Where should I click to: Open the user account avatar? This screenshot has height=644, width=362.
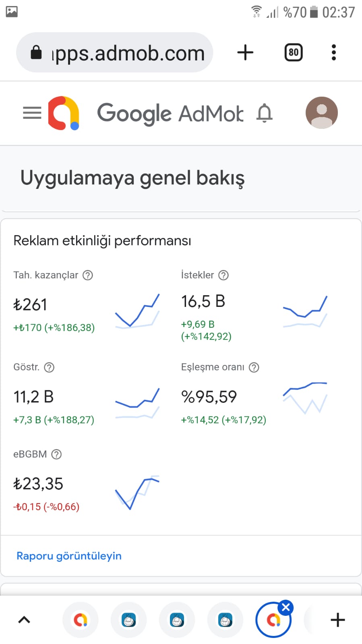coord(321,113)
